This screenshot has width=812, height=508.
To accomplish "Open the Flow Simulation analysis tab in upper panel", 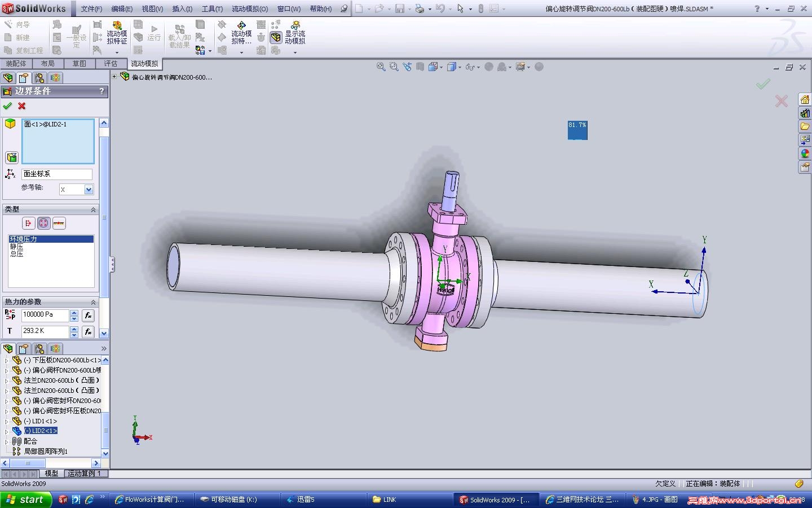I will click(x=55, y=78).
